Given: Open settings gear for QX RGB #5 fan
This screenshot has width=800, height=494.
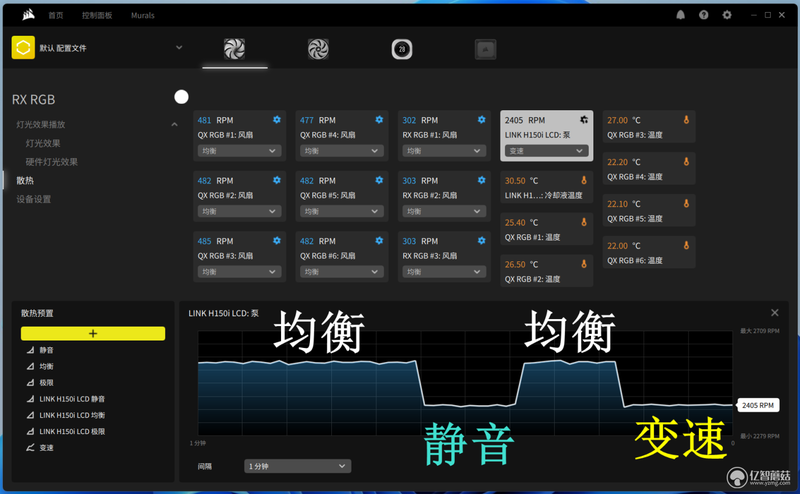Looking at the screenshot, I should point(379,180).
